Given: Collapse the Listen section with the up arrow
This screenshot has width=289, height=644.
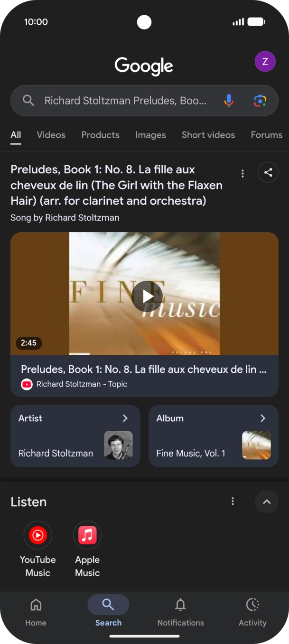Looking at the screenshot, I should tap(266, 502).
